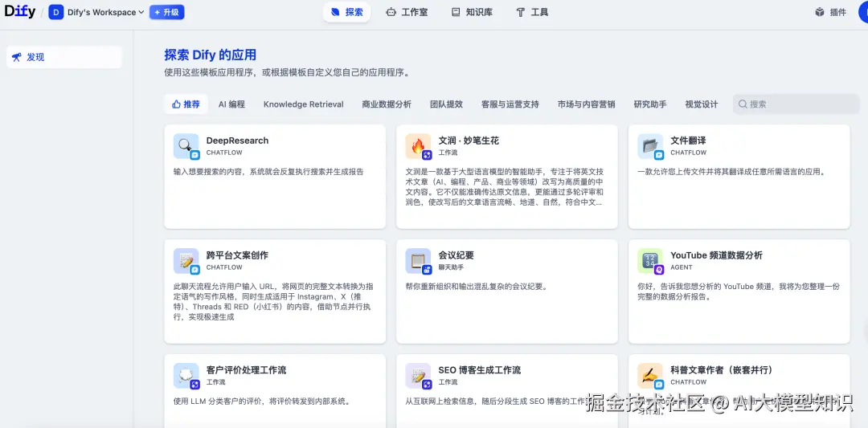Screen dimensions: 868x428
Task: Click the 文润·妙笔生花 flame icon
Action: click(x=418, y=146)
